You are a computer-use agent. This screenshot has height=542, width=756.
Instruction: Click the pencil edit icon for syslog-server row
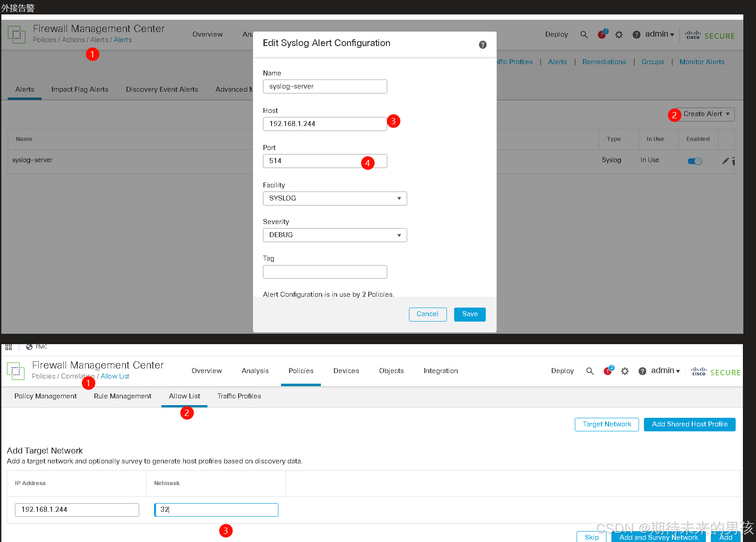click(725, 160)
